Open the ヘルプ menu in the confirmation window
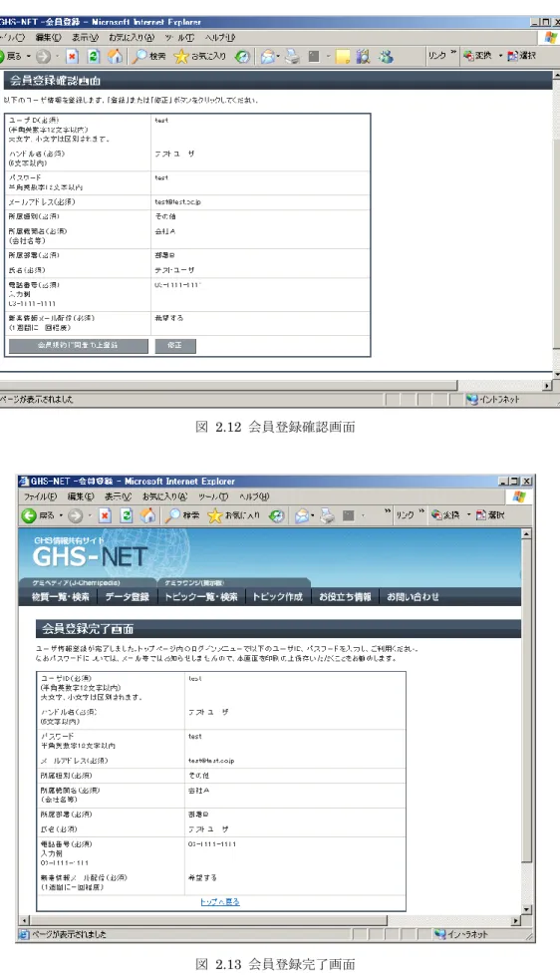The image size is (560, 980). point(220,38)
